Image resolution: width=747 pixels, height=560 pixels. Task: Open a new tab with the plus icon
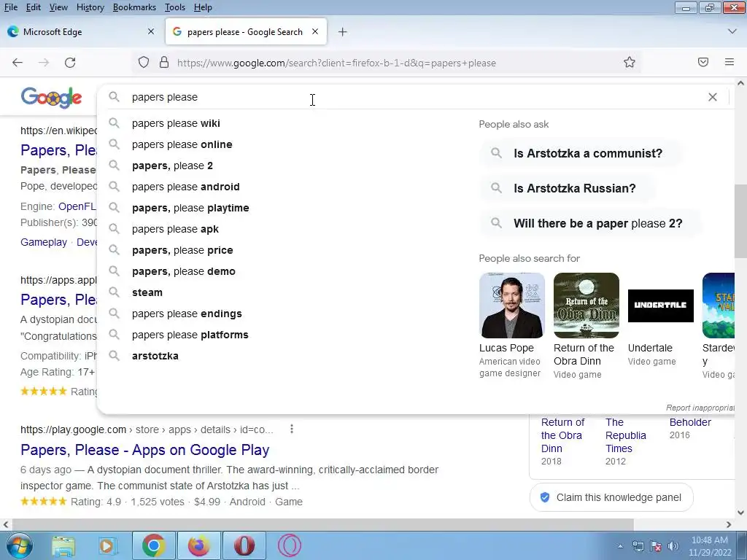click(343, 32)
